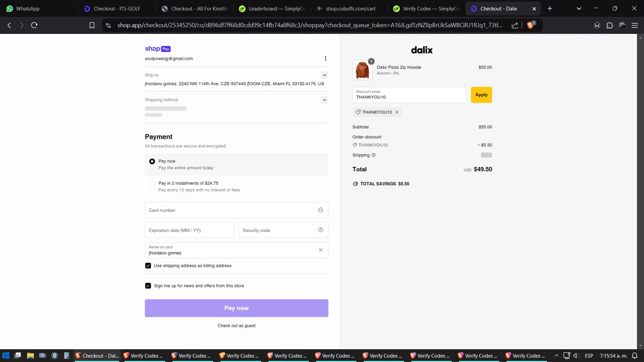Open the new tab plus button

[x=550, y=9]
